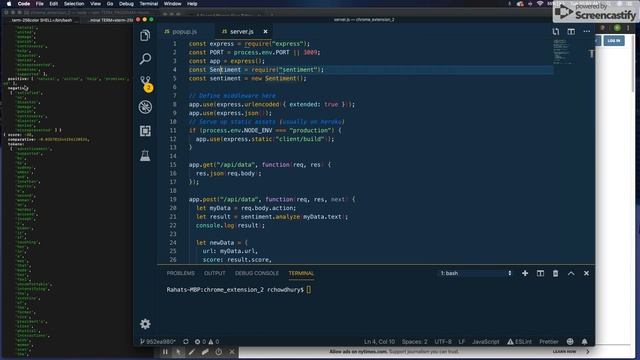This screenshot has width=640, height=360.
Task: Open the Edit menu
Action: coord(53,4)
